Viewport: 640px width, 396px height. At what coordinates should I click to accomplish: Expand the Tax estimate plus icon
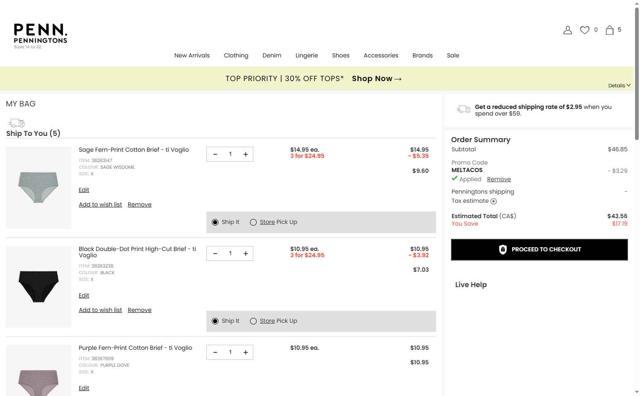click(493, 201)
